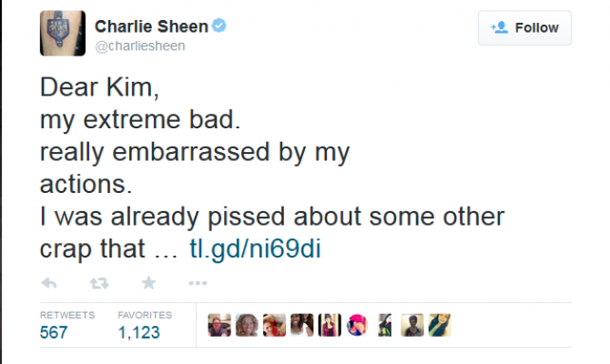610x364 pixels.
Task: Favorite the tweet with the star icon
Action: [148, 283]
